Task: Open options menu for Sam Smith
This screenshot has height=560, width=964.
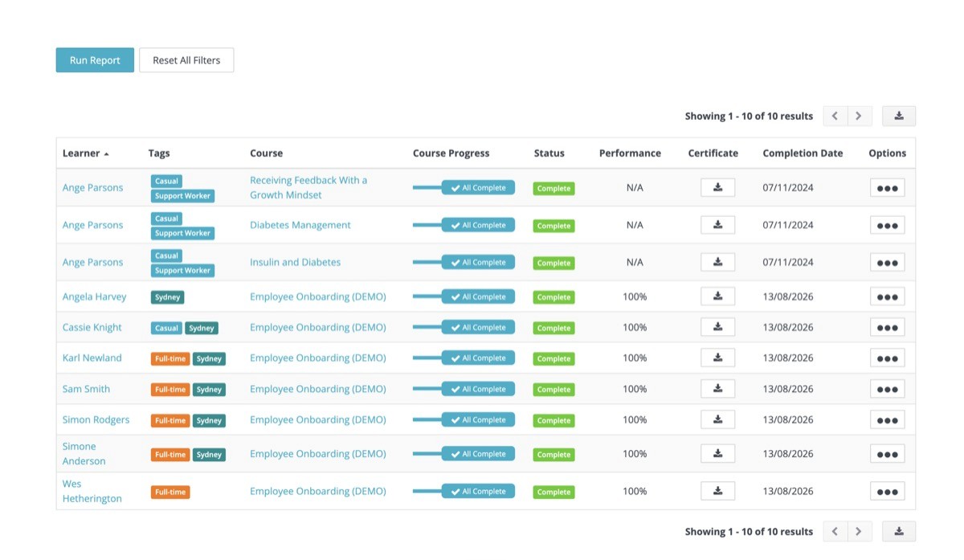Action: tap(887, 390)
